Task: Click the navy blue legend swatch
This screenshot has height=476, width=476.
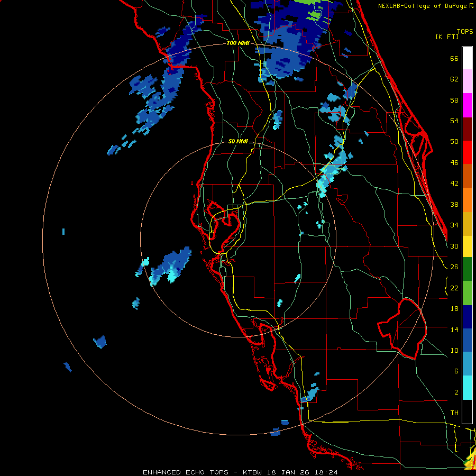Action: (x=467, y=317)
